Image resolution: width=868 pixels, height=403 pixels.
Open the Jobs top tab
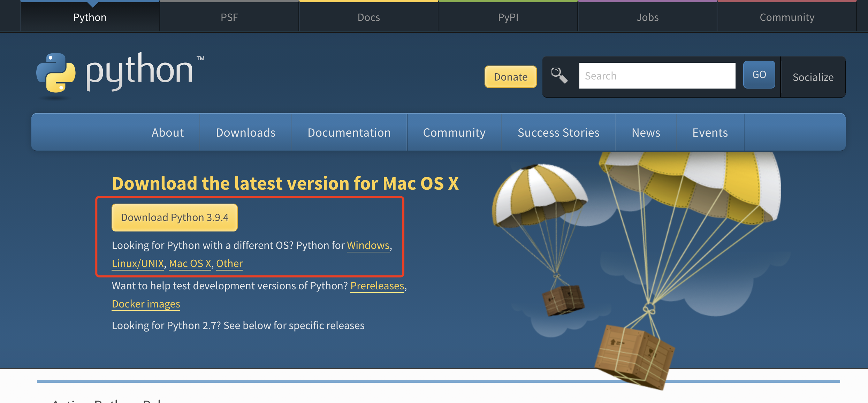[647, 17]
